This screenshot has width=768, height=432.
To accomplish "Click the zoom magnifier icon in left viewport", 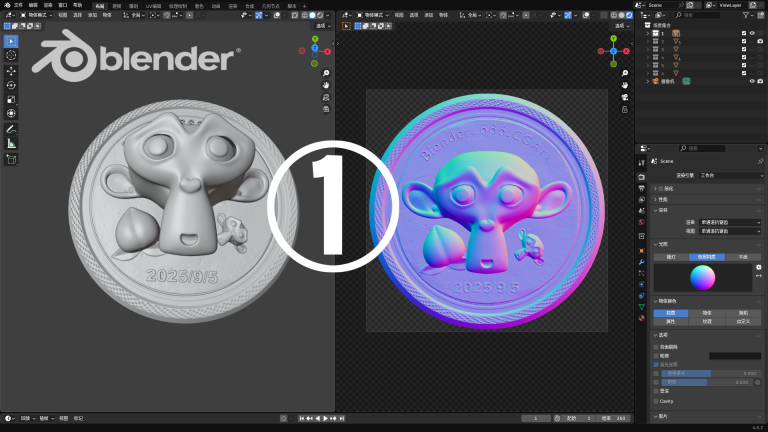I will coord(326,73).
